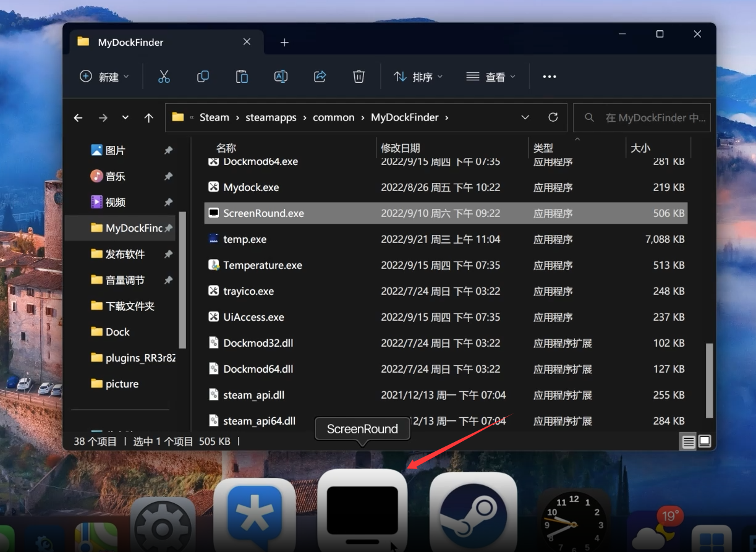Select Temperature.exe file
This screenshot has width=756, height=552.
click(x=263, y=265)
